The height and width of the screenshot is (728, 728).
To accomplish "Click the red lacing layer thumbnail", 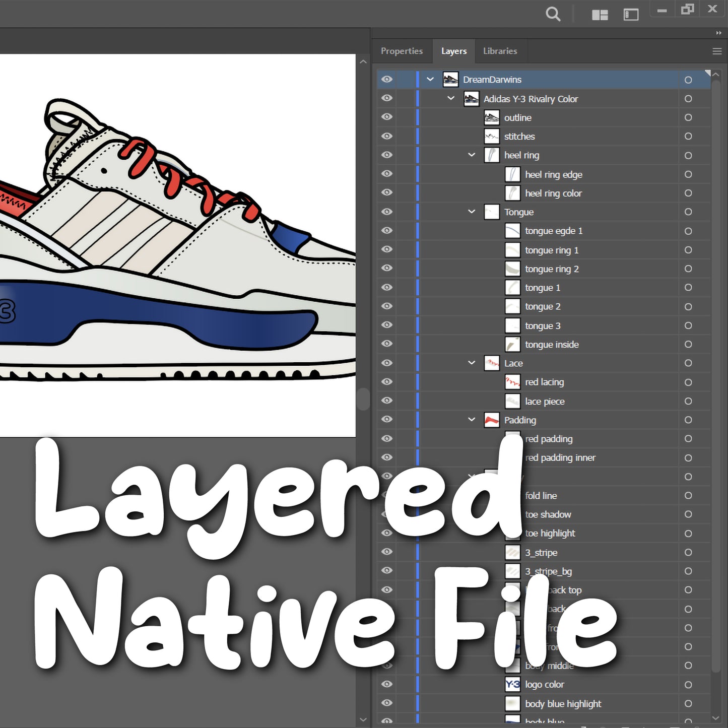I will point(512,382).
